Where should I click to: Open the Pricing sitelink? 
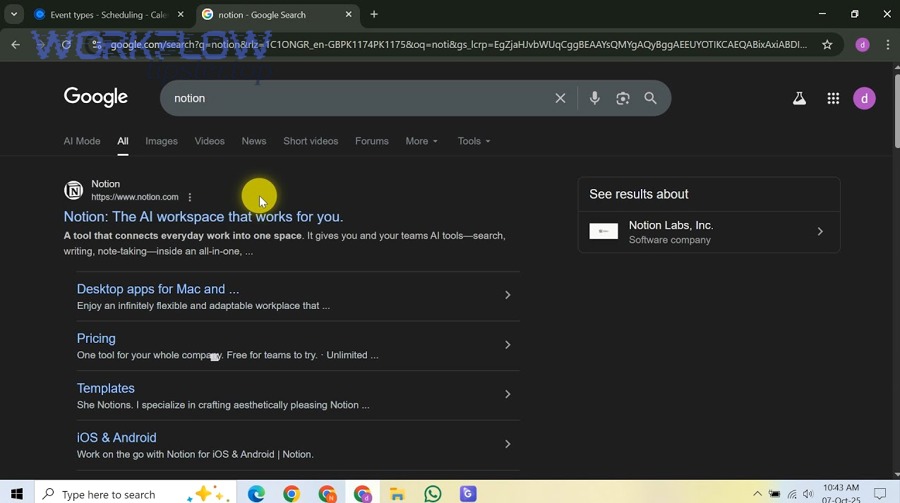coord(96,339)
